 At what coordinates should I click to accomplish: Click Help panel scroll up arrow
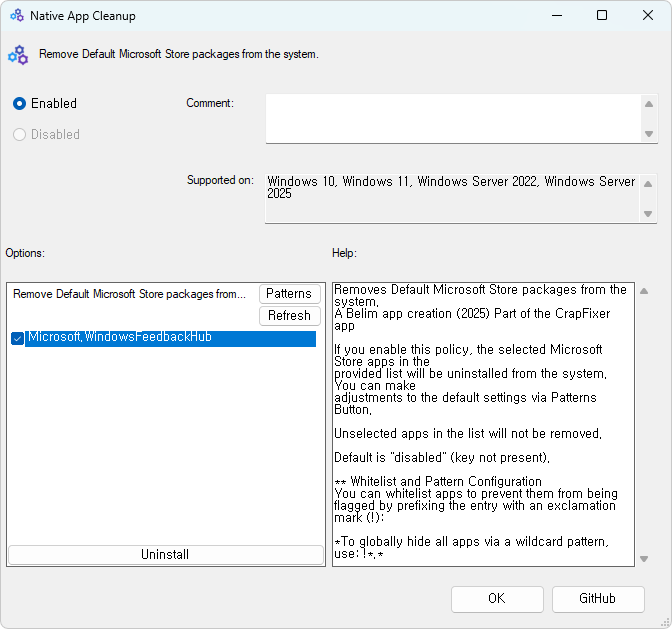click(644, 291)
